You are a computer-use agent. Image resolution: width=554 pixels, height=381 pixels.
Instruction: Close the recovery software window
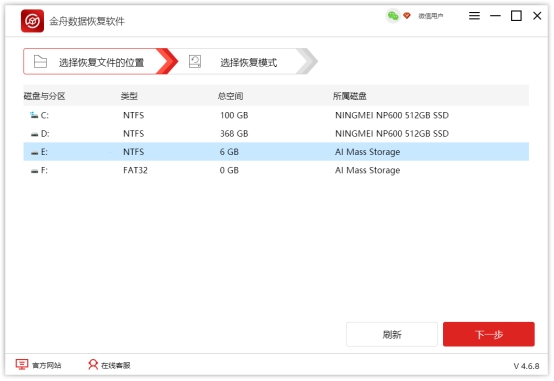[537, 16]
